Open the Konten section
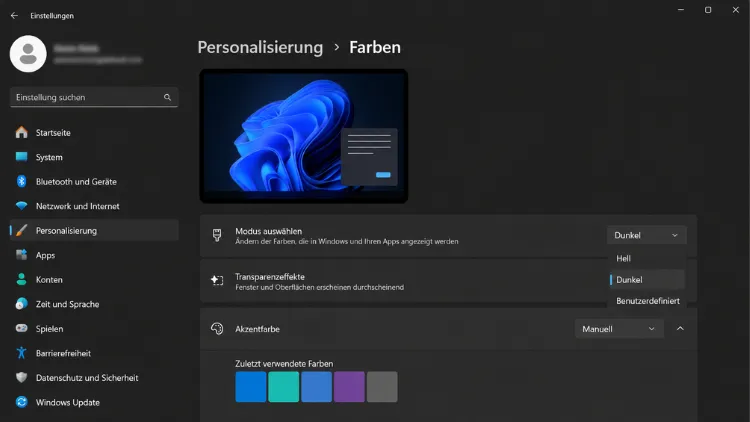Screen dimensions: 750x422 click(x=94, y=279)
